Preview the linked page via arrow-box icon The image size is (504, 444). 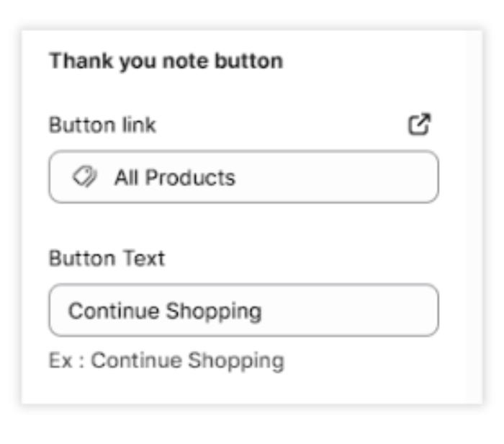pos(419,125)
